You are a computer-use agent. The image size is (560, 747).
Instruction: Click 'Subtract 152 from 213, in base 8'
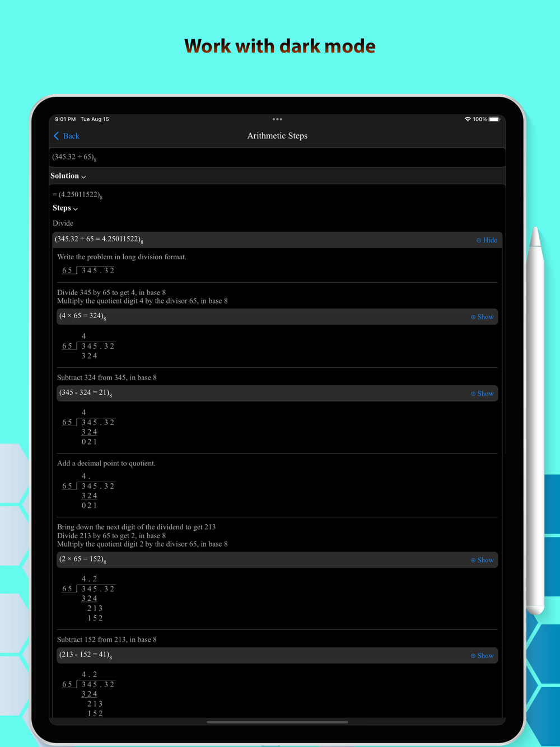(x=107, y=639)
